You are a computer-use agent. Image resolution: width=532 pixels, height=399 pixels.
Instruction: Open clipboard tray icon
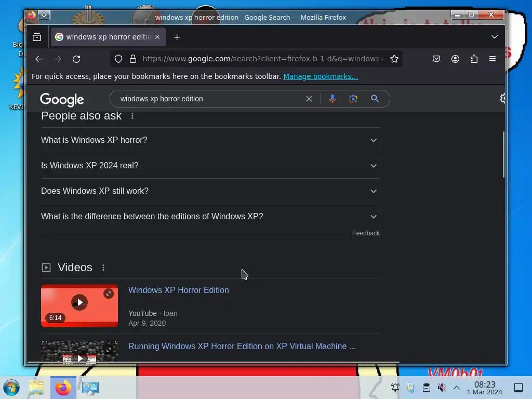pos(427,388)
